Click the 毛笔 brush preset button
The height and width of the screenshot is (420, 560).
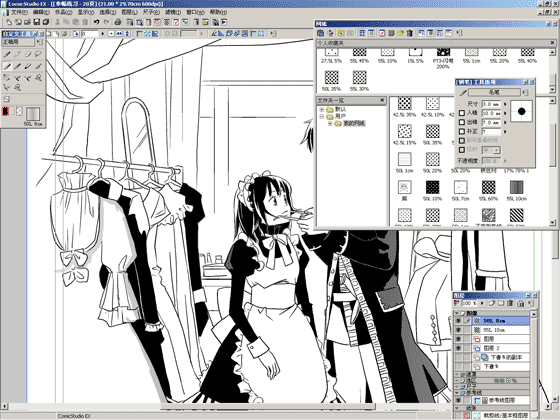click(494, 92)
